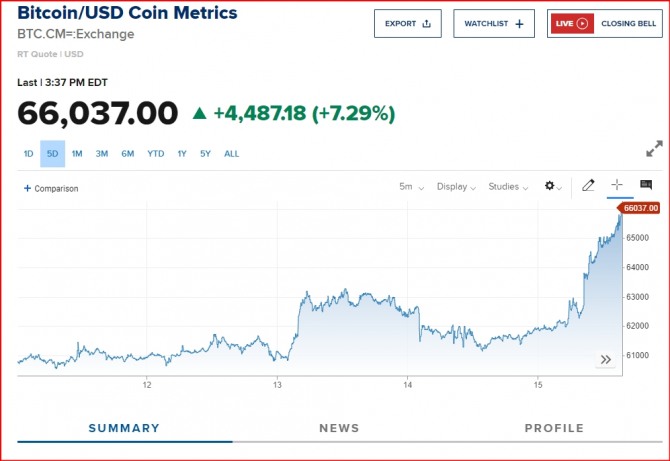Screen dimensions: 670x461
Task: Expand chart to fullscreen
Action: click(x=654, y=149)
